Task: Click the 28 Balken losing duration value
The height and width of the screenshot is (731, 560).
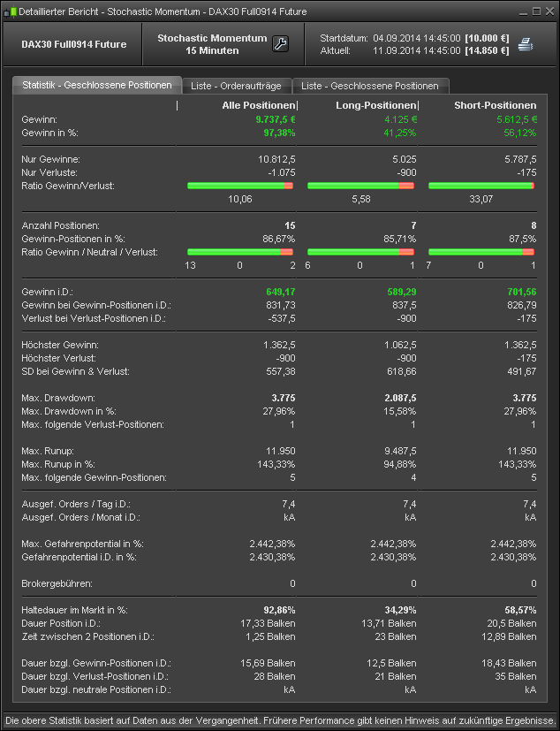Action: point(275,676)
